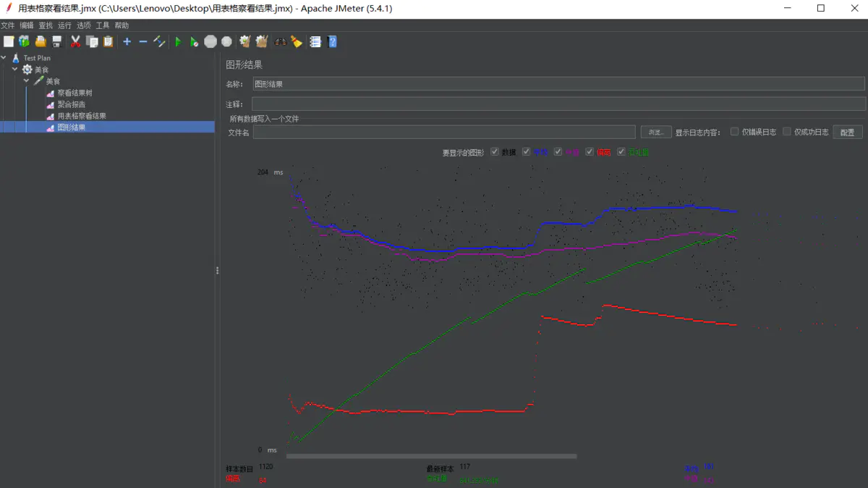Toggle the blue 平均 checkbox
The image size is (868, 488).
tap(526, 152)
